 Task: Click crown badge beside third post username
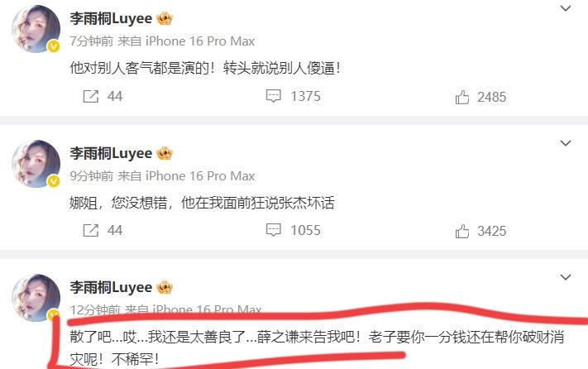pos(165,287)
